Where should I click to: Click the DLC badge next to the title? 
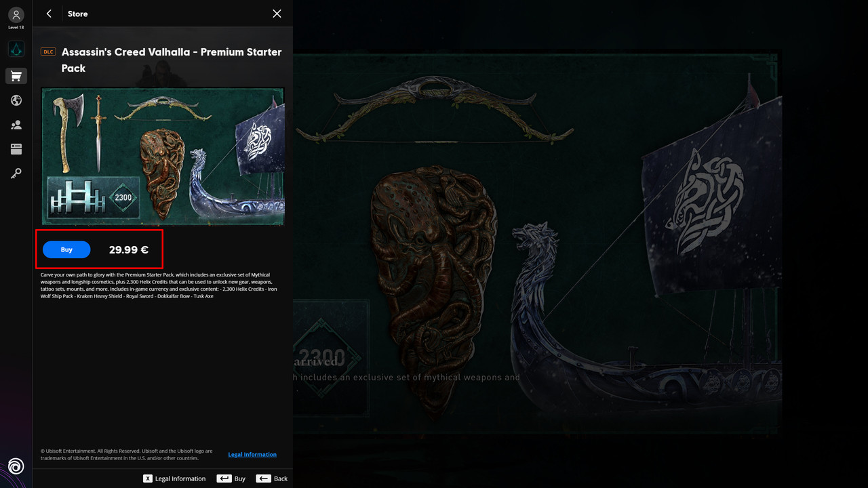tap(48, 52)
